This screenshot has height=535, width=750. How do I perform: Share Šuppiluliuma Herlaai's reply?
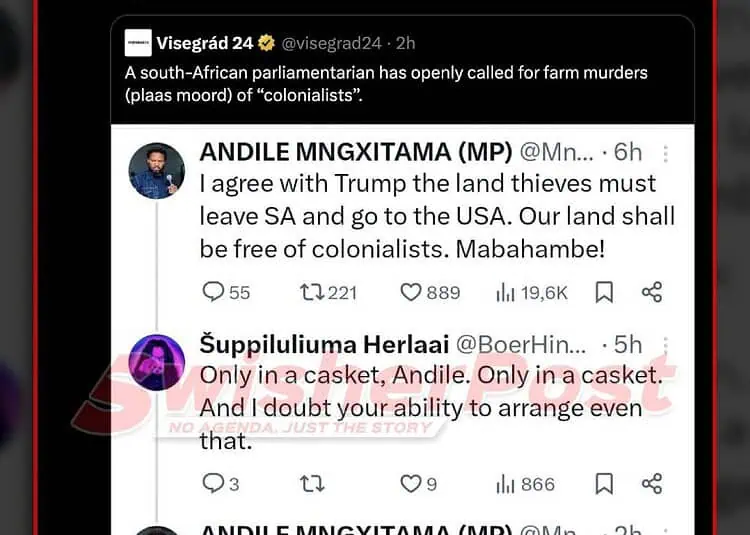tap(652, 484)
